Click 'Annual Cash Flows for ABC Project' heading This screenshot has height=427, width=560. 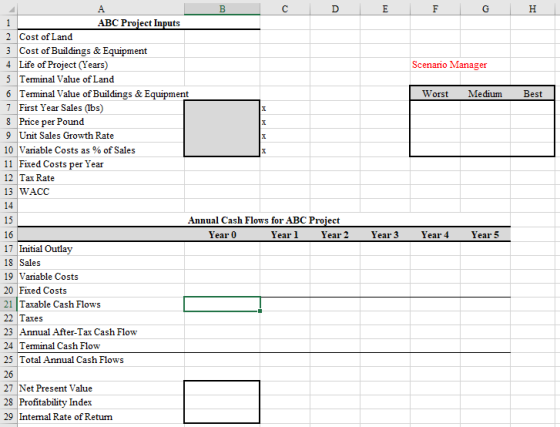[x=264, y=220]
